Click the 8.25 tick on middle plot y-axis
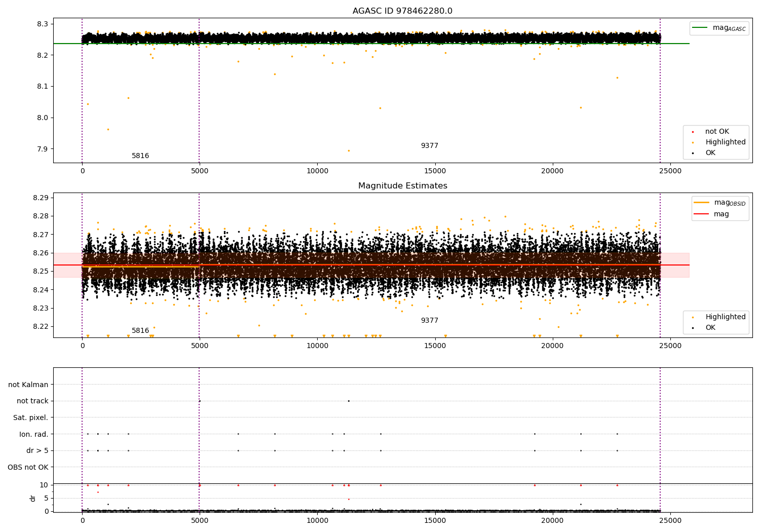 point(41,272)
